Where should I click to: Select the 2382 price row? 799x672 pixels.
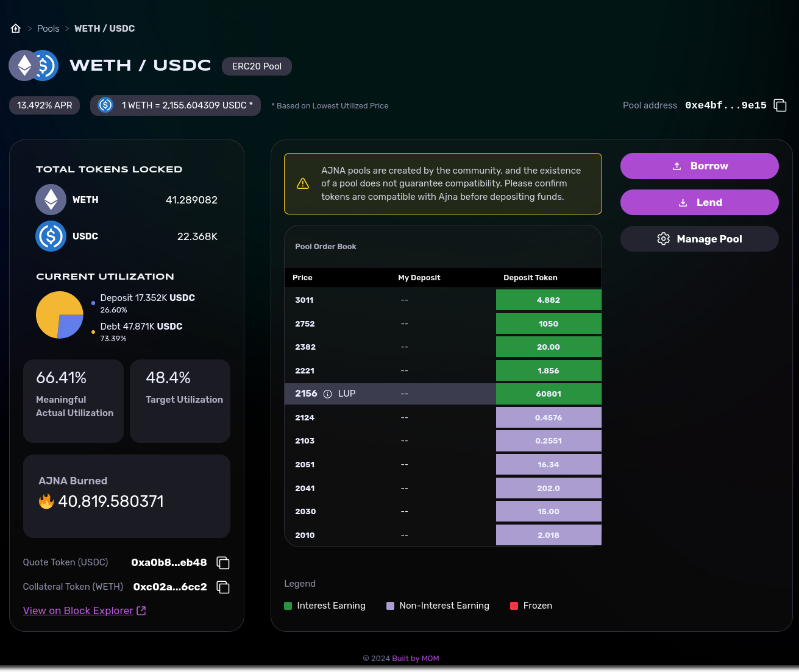(x=443, y=347)
